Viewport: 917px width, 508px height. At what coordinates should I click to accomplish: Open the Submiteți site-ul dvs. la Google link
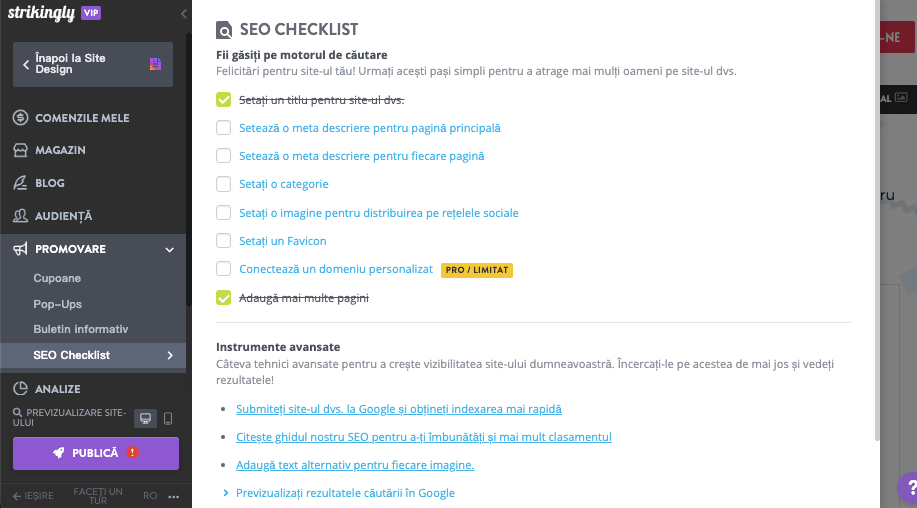(x=399, y=409)
